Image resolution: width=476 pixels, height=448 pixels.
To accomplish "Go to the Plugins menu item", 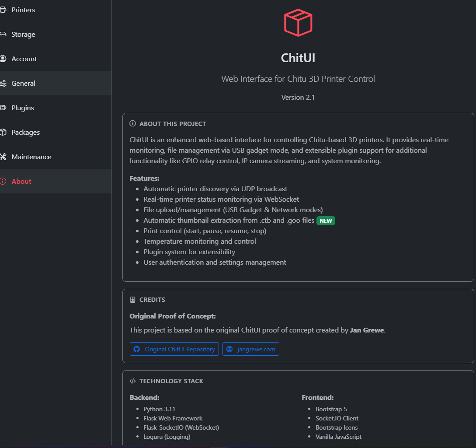I will tap(23, 108).
